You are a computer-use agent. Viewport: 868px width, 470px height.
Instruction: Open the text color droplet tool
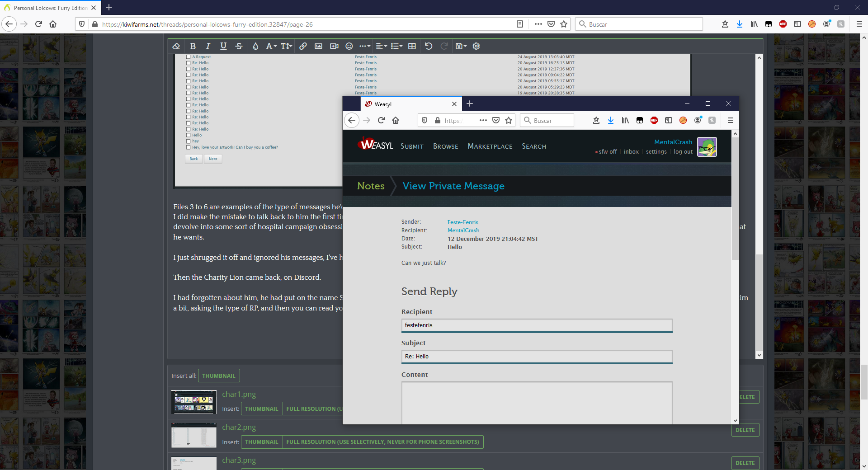(x=255, y=46)
